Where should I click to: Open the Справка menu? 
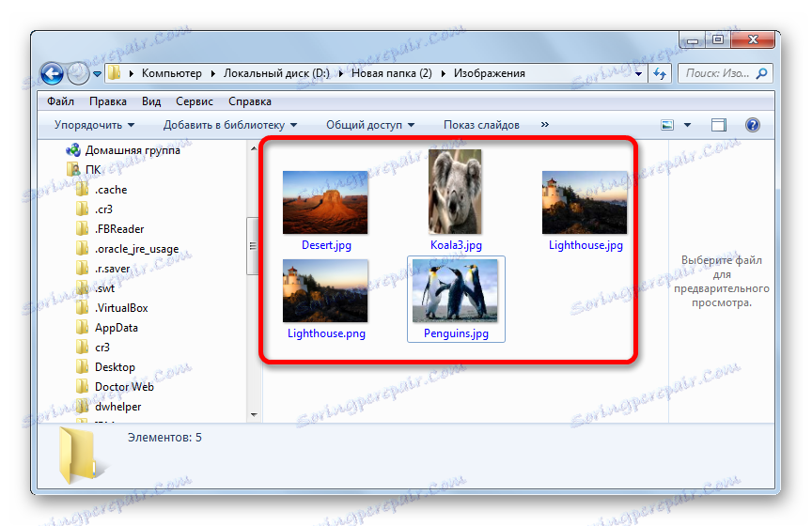(250, 101)
